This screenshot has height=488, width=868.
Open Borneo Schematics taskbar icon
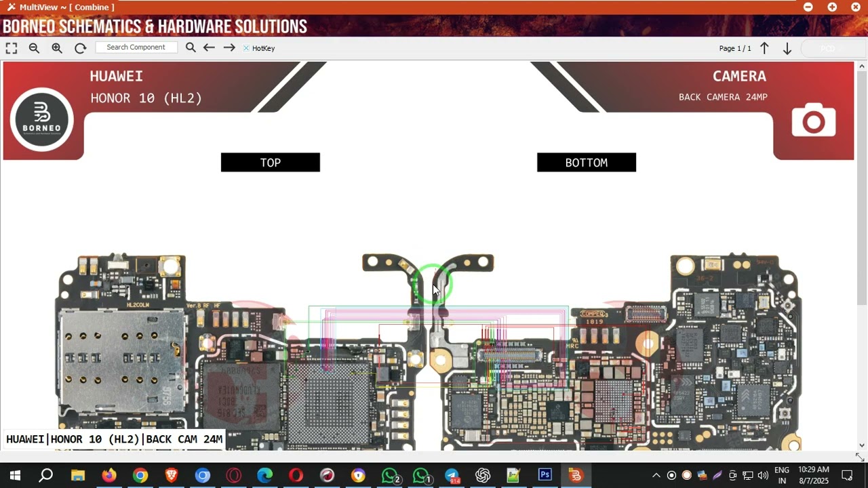click(x=576, y=475)
